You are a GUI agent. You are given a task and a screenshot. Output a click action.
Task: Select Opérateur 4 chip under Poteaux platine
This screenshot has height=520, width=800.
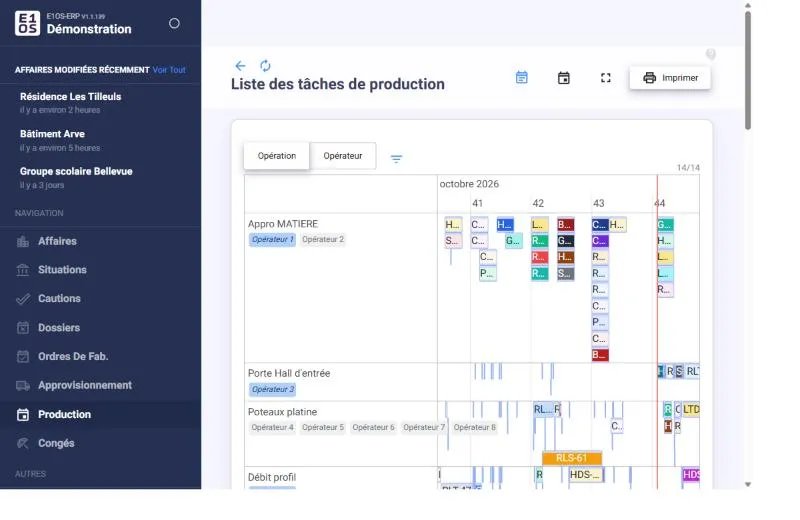272,427
